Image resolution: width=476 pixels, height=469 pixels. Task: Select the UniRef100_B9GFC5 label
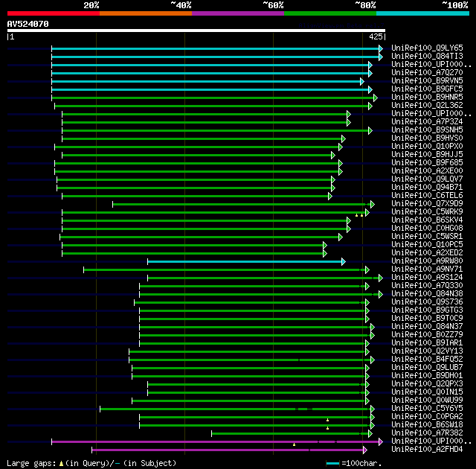[x=427, y=89]
